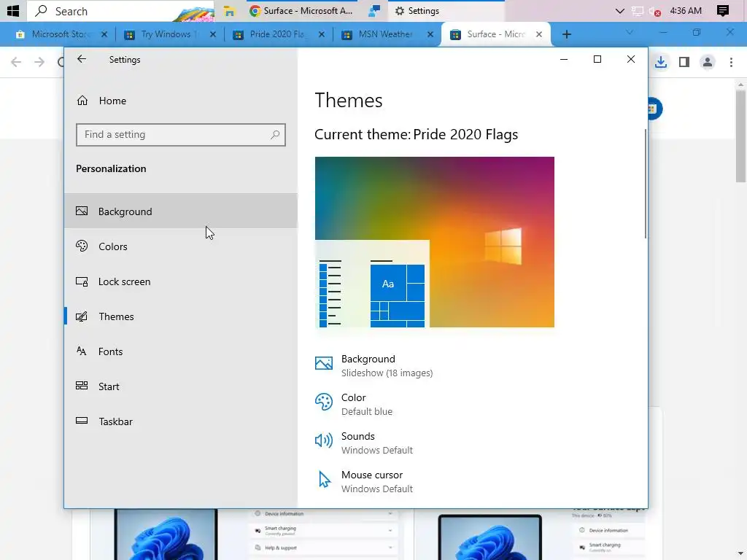This screenshot has height=560, width=747.
Task: Click the 4:36 AM taskbar clock
Action: (686, 11)
